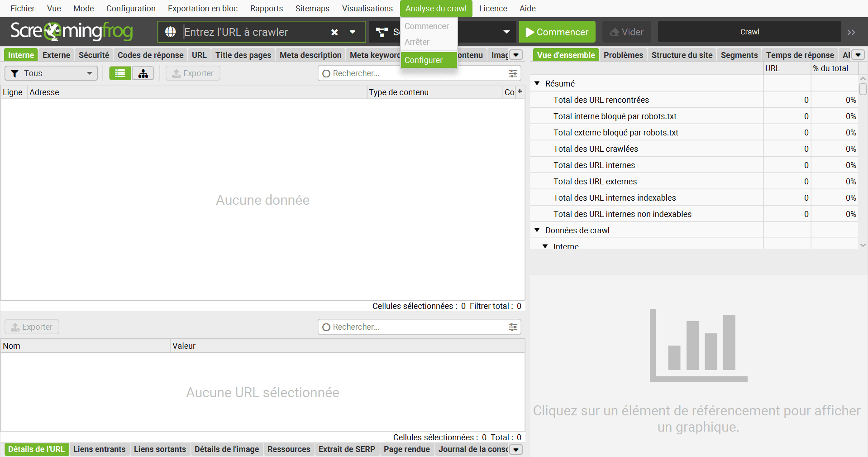Screen dimensions: 868x457
Task: Open the Visualisations menu
Action: pos(367,9)
